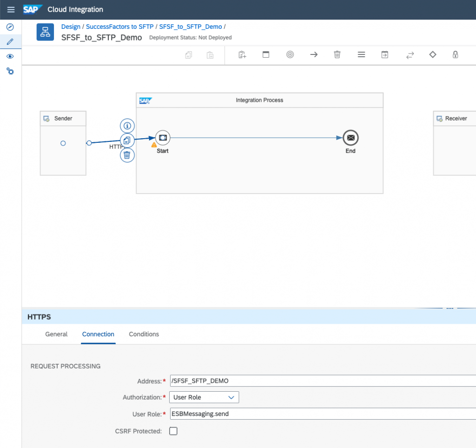Switch to the Conditions tab

[144, 334]
